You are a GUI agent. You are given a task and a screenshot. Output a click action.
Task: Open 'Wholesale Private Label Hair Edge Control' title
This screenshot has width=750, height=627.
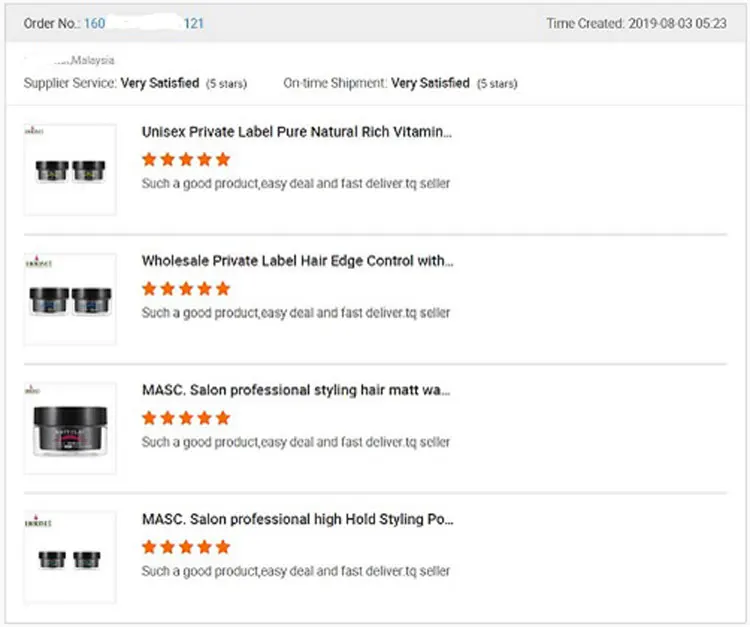pyautogui.click(x=298, y=261)
